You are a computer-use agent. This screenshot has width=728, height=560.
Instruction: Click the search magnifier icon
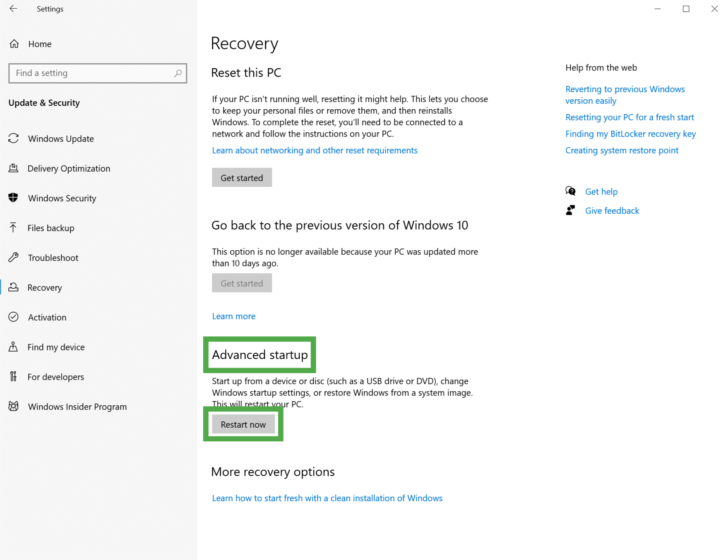pyautogui.click(x=178, y=73)
